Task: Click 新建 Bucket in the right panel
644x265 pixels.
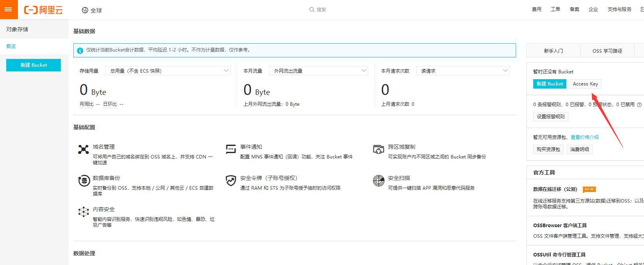Action: 550,84
